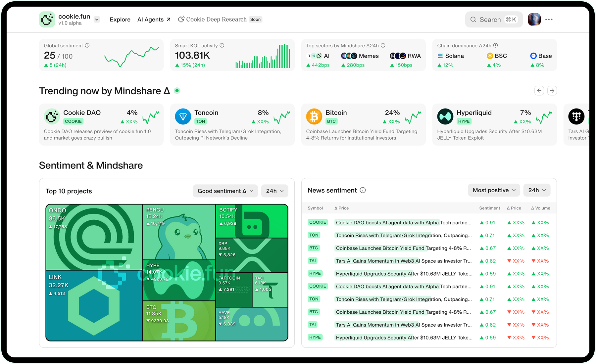Click the cookie.fun logo icon
596x364 pixels.
coord(47,20)
